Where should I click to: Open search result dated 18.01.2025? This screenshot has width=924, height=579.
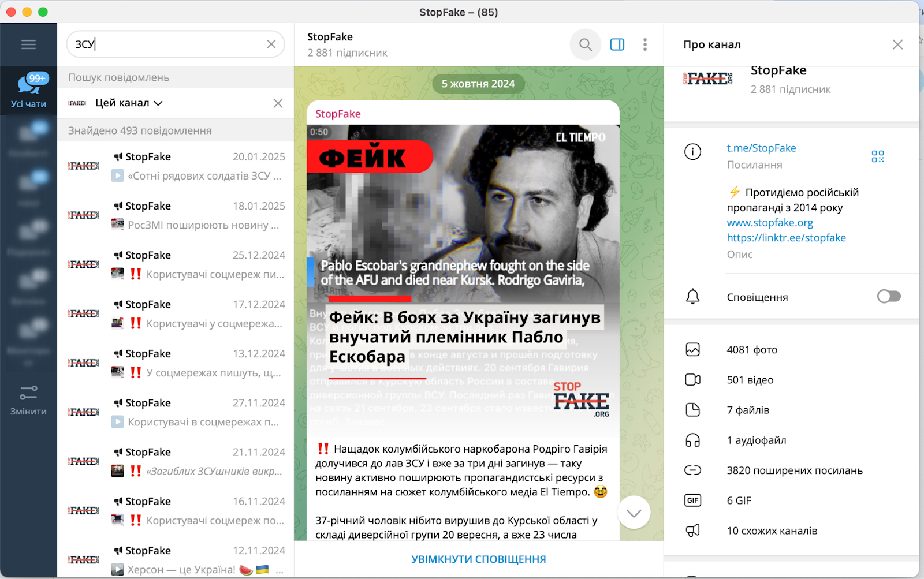tap(176, 215)
